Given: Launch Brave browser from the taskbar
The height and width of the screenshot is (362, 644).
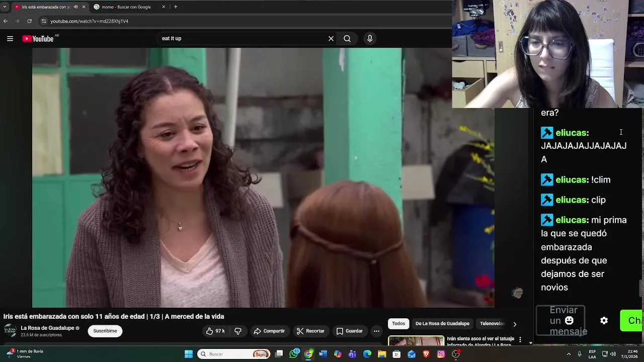Looking at the screenshot, I should click(426, 354).
